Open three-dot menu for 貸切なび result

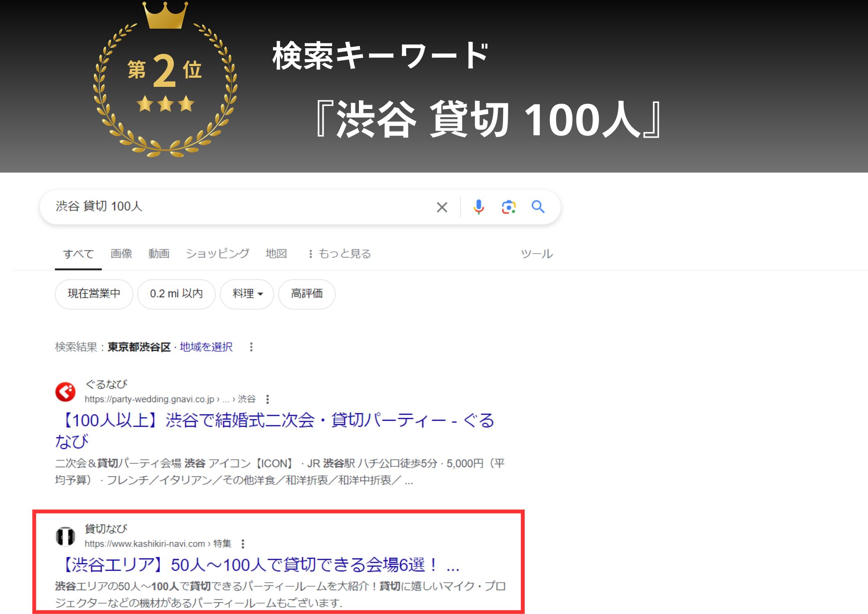243,544
